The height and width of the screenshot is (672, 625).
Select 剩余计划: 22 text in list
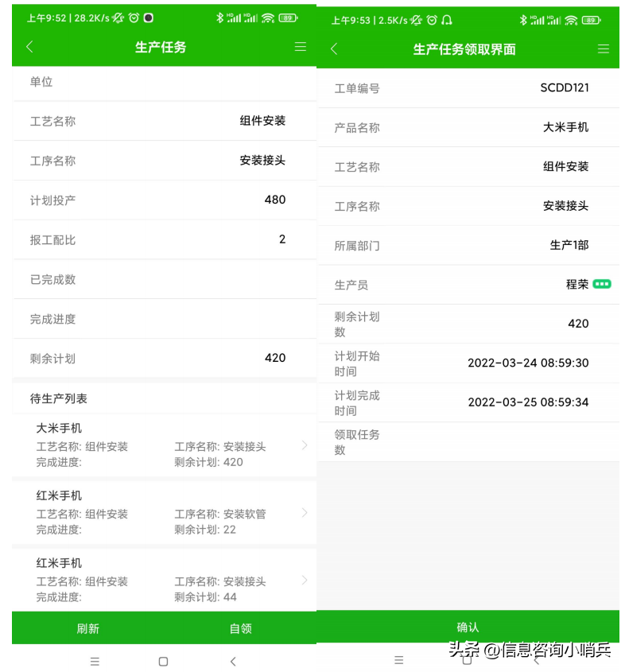(205, 530)
